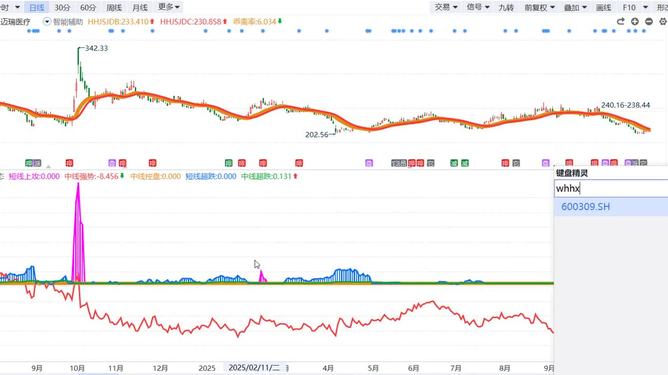Screen dimensions: 668x375
Task: Zoom out with the minus circle icon
Action: coord(649,21)
